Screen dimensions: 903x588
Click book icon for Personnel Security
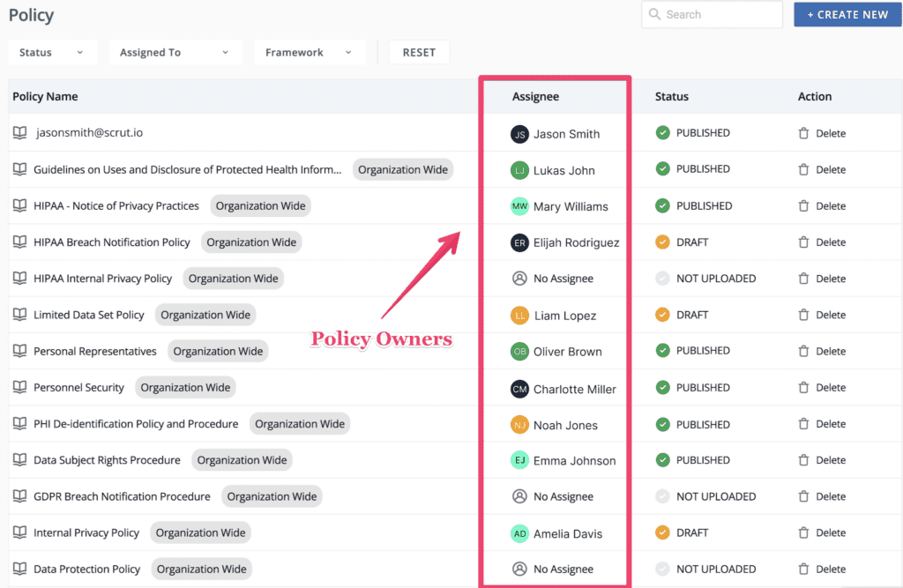tap(20, 387)
